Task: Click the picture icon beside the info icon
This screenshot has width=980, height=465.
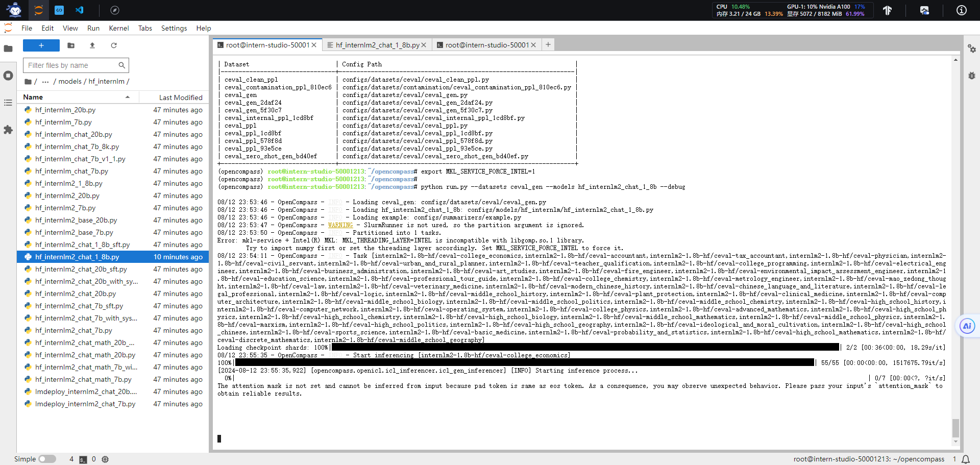Action: tap(924, 10)
